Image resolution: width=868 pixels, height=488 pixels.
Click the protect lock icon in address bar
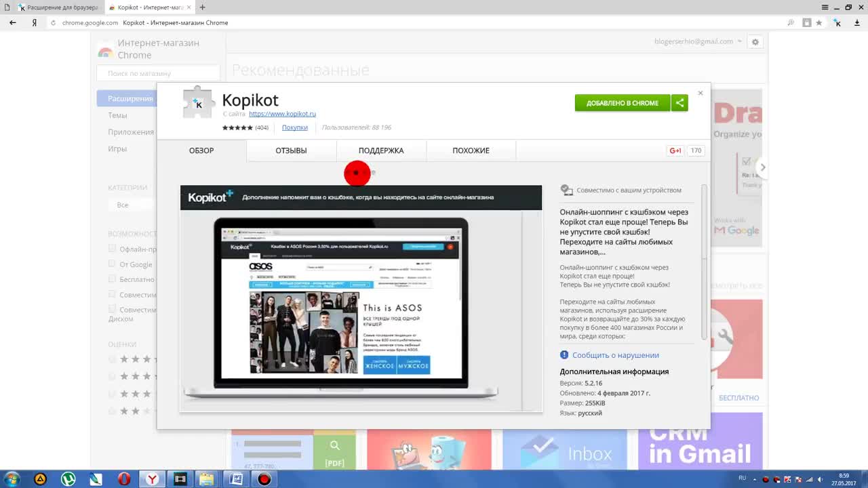click(806, 22)
